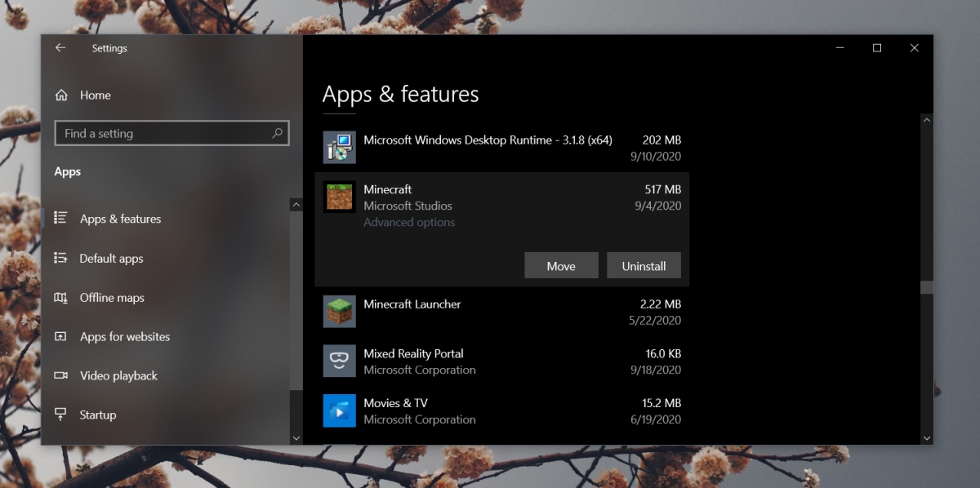This screenshot has height=488, width=980.
Task: Click the Microsoft Studios publisher text
Action: click(408, 206)
